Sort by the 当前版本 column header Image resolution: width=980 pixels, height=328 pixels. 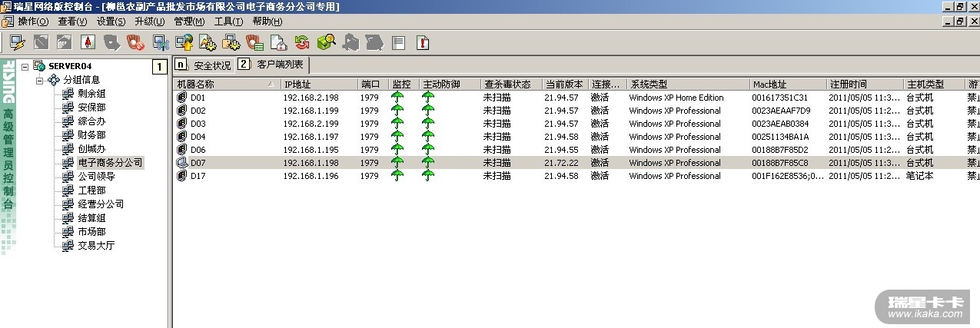tap(565, 84)
